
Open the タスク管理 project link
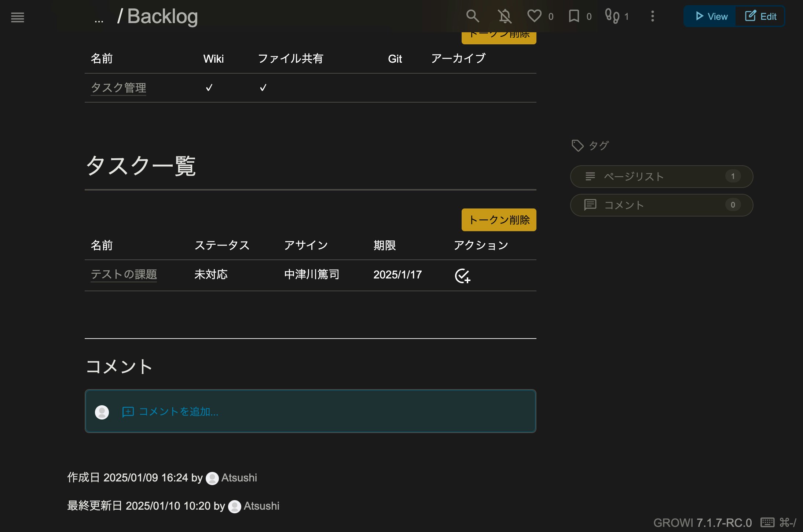pos(118,88)
